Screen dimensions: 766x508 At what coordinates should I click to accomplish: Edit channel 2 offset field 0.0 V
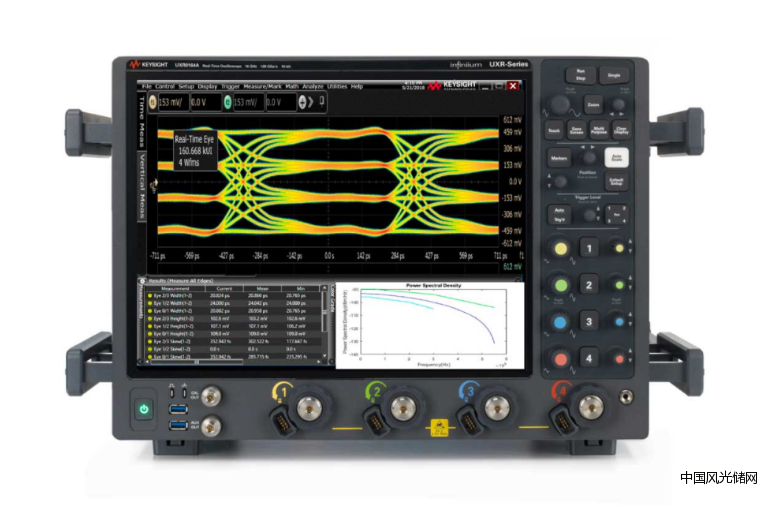coord(280,102)
